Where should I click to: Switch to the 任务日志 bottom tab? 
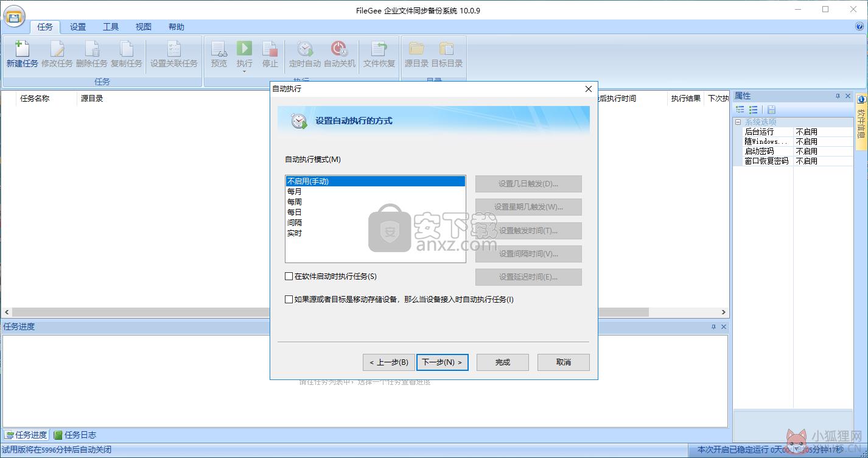[75, 435]
